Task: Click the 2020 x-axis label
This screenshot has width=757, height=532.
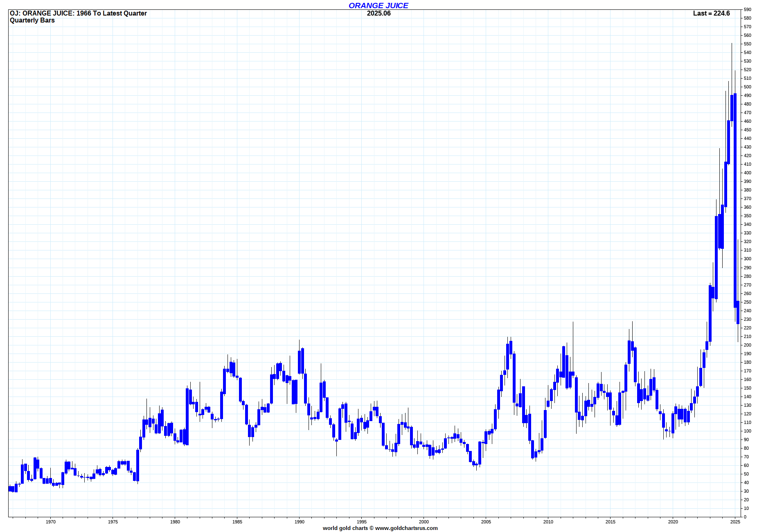Action: [x=673, y=521]
